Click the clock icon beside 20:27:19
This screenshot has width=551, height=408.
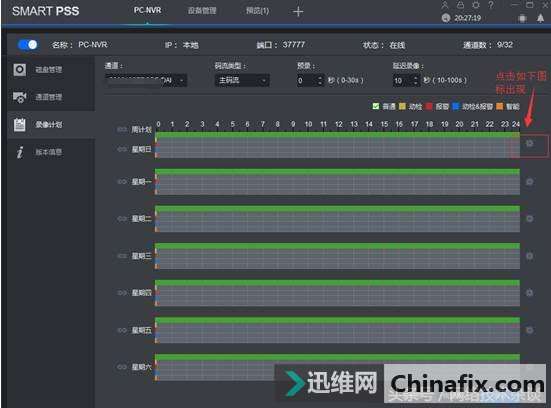(446, 18)
